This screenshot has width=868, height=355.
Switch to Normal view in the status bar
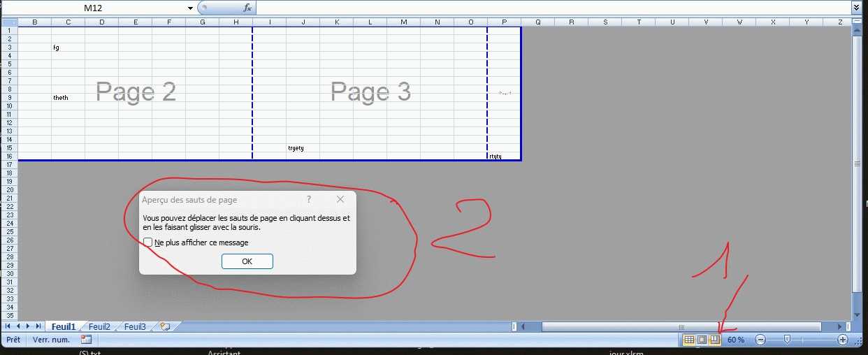[x=689, y=340]
